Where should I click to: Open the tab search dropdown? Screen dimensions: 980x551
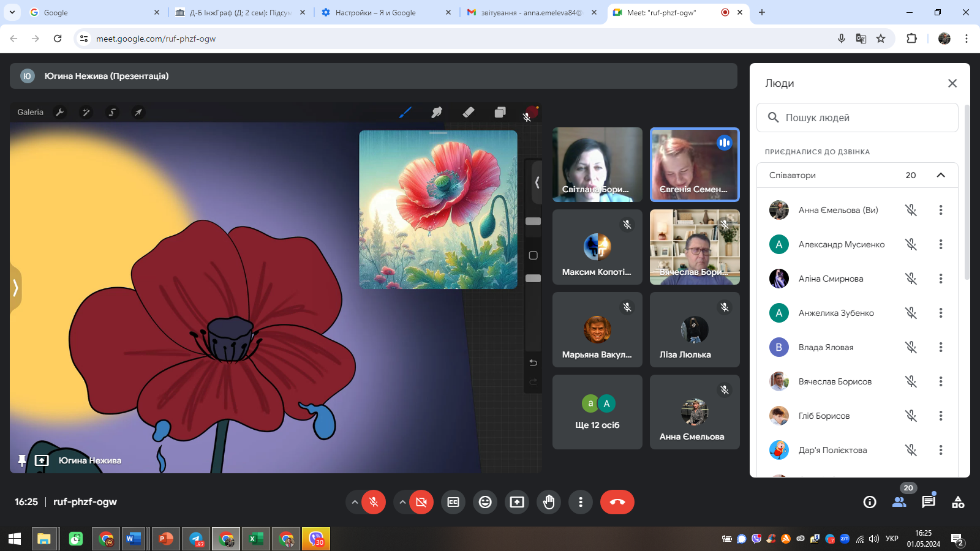point(12,12)
